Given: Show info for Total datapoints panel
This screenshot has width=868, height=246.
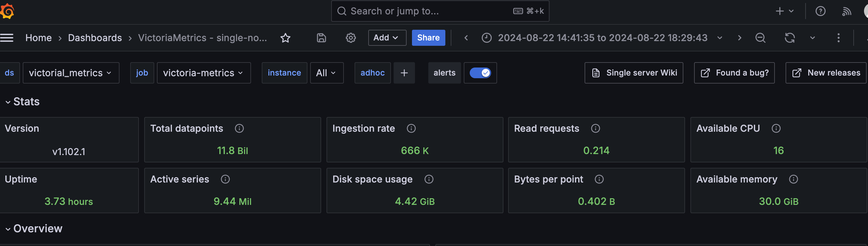Looking at the screenshot, I should [x=239, y=129].
